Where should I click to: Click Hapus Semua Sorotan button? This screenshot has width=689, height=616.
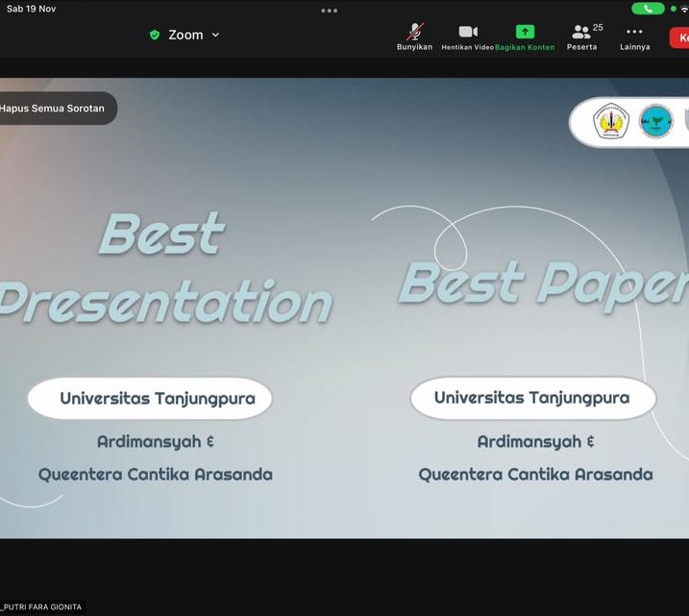point(54,109)
